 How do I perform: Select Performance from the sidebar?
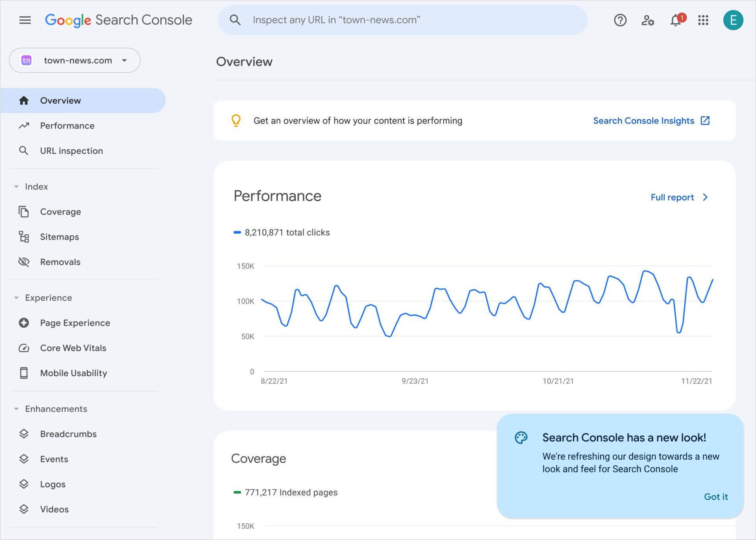click(x=67, y=126)
